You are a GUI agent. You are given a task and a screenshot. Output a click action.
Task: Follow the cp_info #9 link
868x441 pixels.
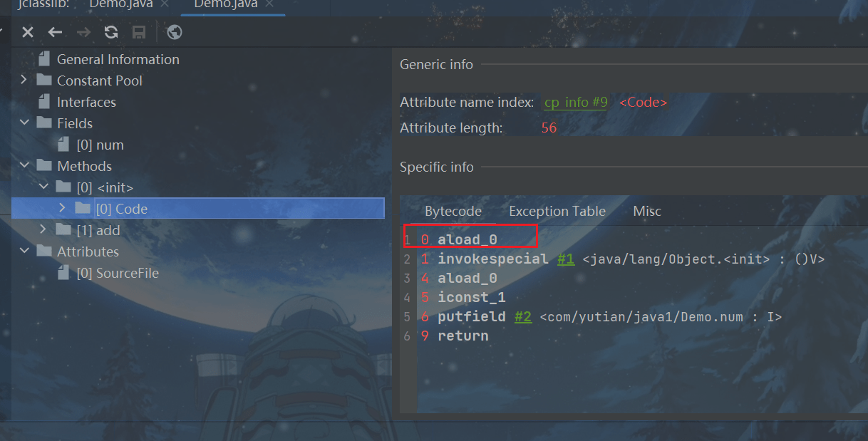point(575,103)
